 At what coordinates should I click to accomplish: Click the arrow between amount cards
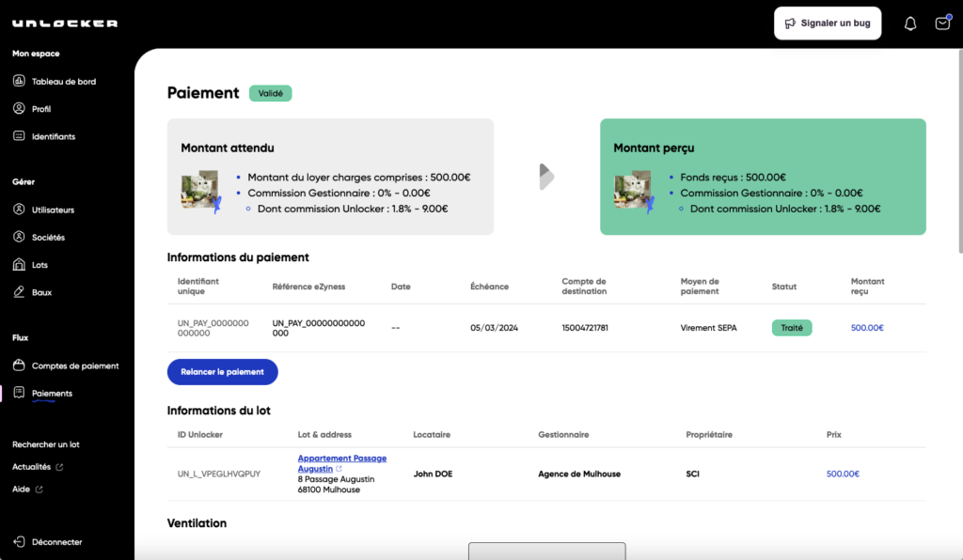click(545, 177)
